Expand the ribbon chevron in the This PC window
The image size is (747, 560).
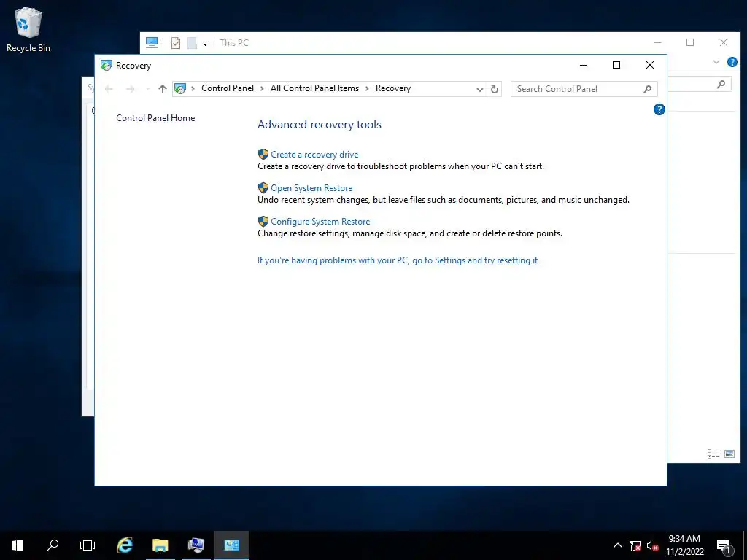(716, 62)
